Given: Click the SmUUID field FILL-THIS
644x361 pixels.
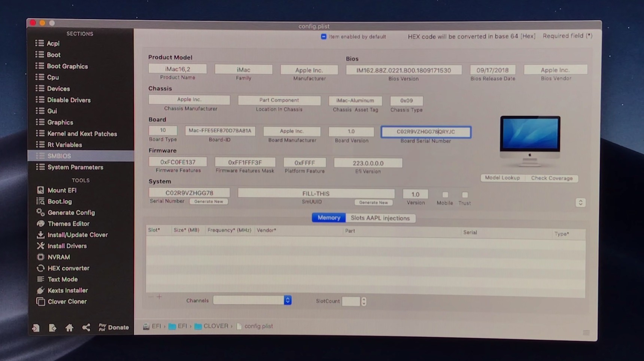Looking at the screenshot, I should pyautogui.click(x=316, y=193).
